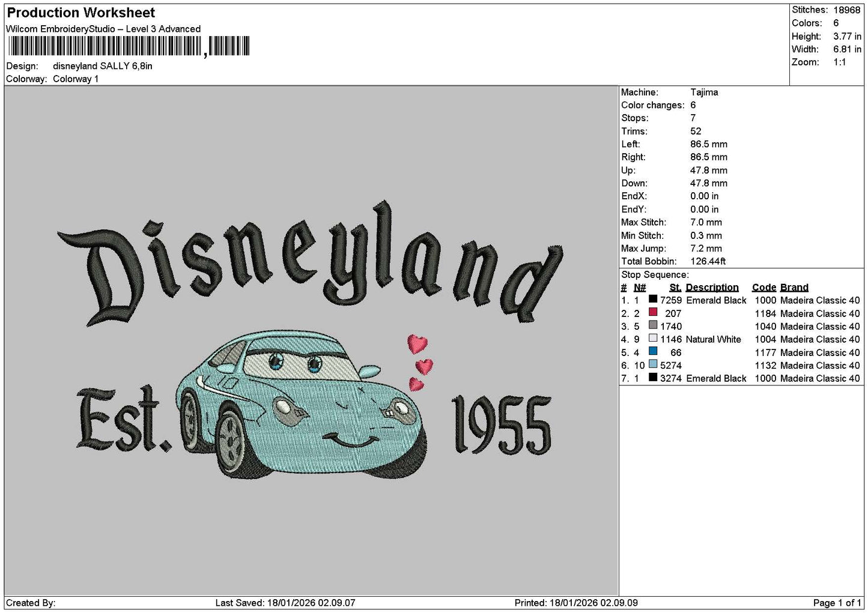The width and height of the screenshot is (868, 613).
Task: Click the 'Code' column header
Action: (763, 288)
